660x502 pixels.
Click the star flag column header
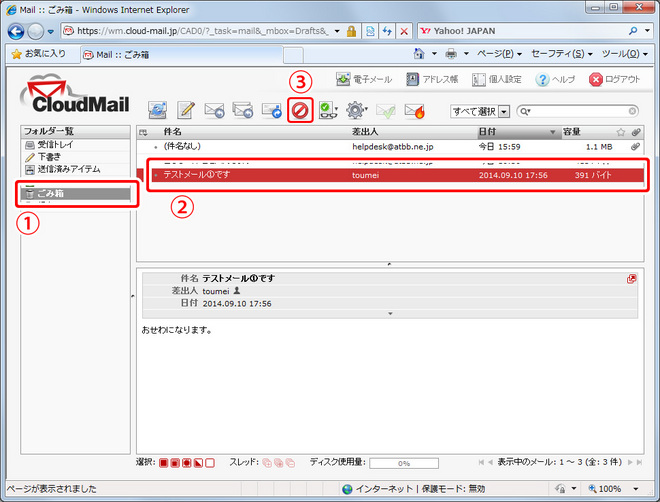tap(620, 132)
